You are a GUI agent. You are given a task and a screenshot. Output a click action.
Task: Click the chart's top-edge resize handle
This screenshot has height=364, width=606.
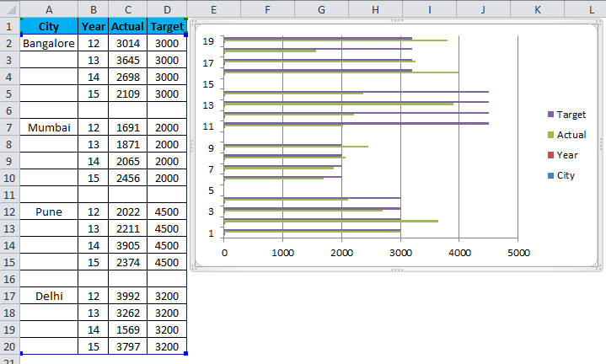(397, 20)
